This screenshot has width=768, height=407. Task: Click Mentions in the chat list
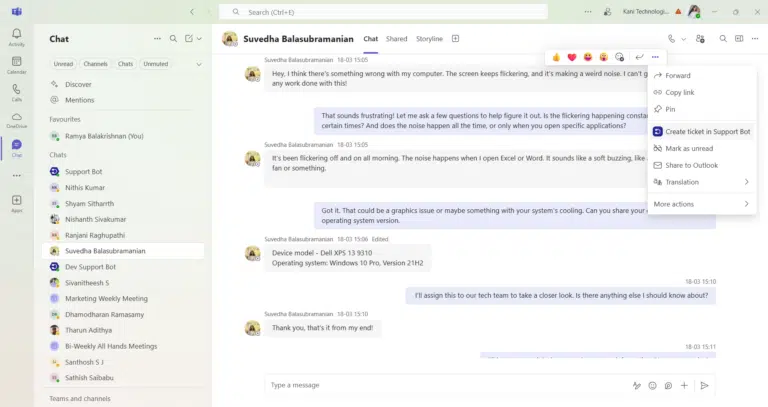click(x=79, y=100)
